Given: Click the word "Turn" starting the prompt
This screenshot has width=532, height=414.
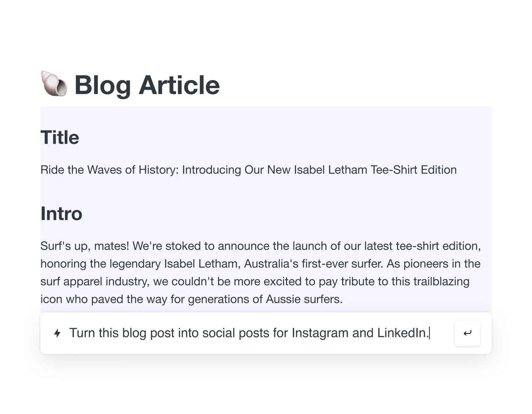Looking at the screenshot, I should 82,333.
